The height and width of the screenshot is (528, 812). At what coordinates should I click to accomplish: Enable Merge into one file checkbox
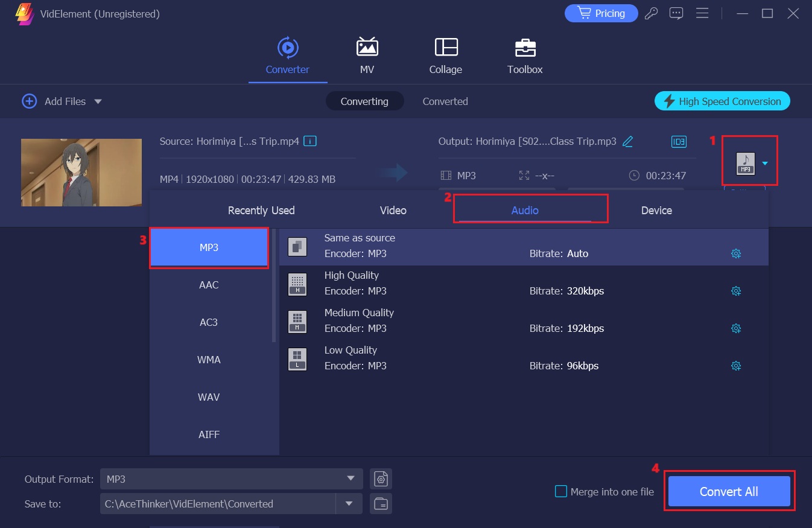pyautogui.click(x=560, y=492)
